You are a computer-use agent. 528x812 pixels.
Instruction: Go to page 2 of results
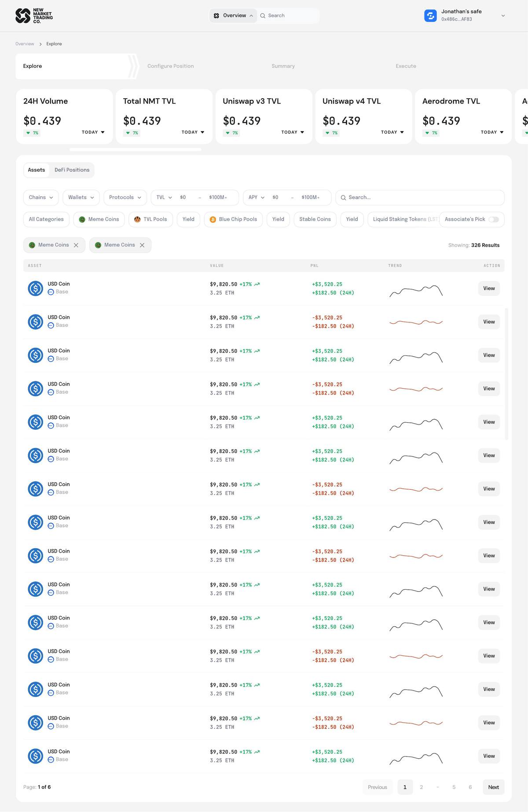(421, 787)
